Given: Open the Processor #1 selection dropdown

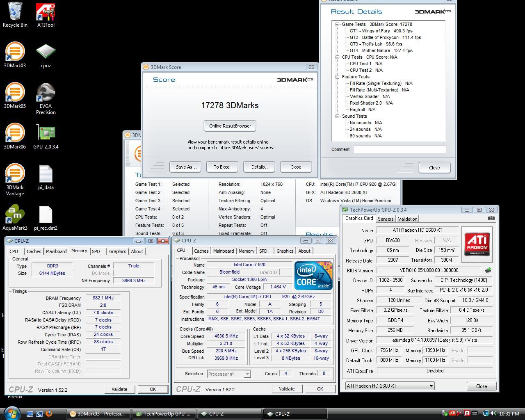Looking at the screenshot, I should tap(229, 374).
